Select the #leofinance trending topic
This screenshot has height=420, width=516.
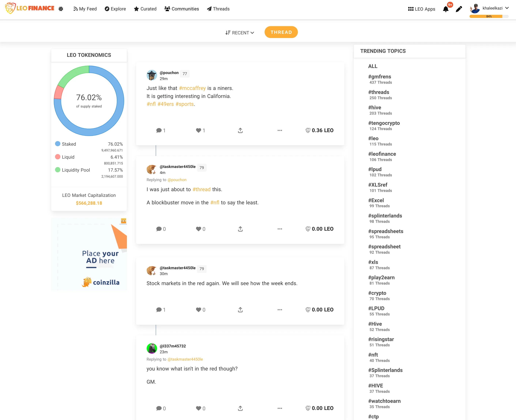pyautogui.click(x=382, y=154)
